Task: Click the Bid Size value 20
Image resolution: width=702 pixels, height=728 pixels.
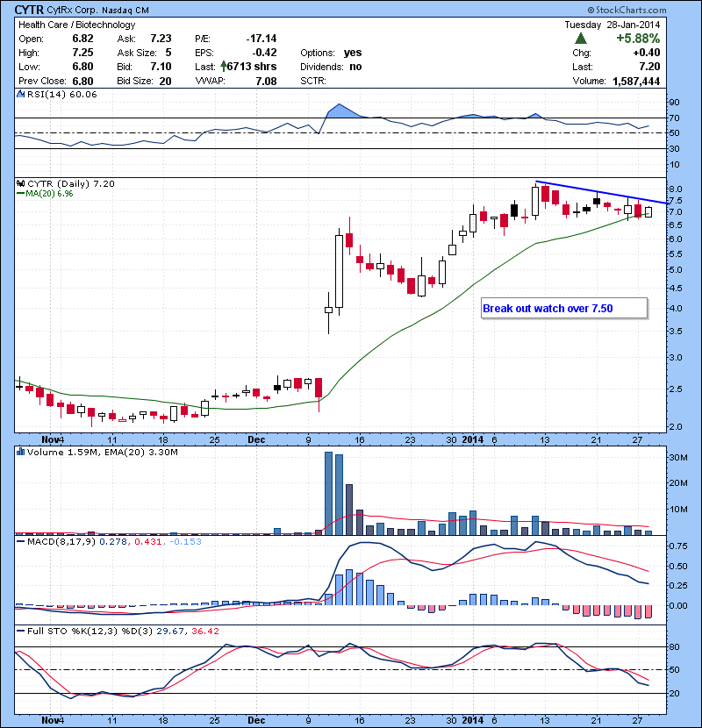Action: pos(165,82)
